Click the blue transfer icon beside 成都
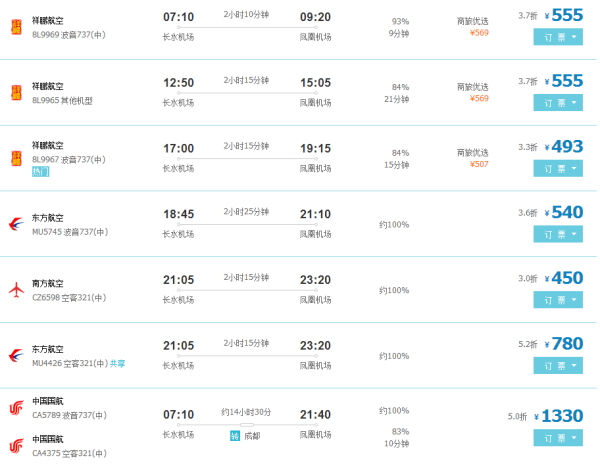 coord(235,436)
